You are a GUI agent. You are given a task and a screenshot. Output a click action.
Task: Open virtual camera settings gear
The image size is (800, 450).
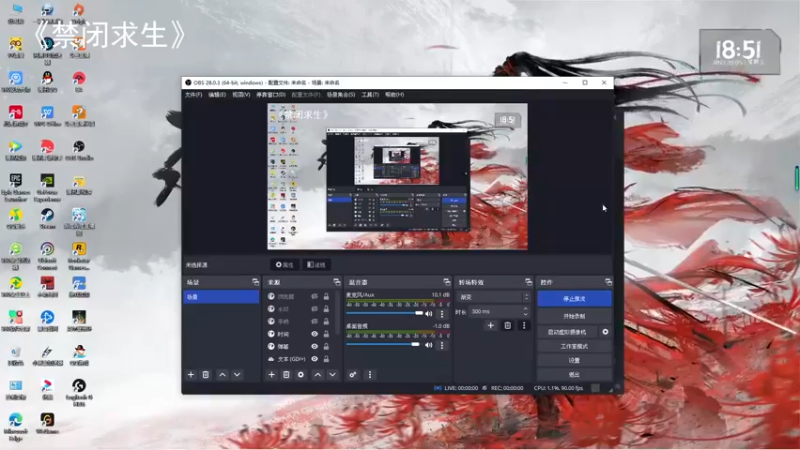pyautogui.click(x=605, y=332)
